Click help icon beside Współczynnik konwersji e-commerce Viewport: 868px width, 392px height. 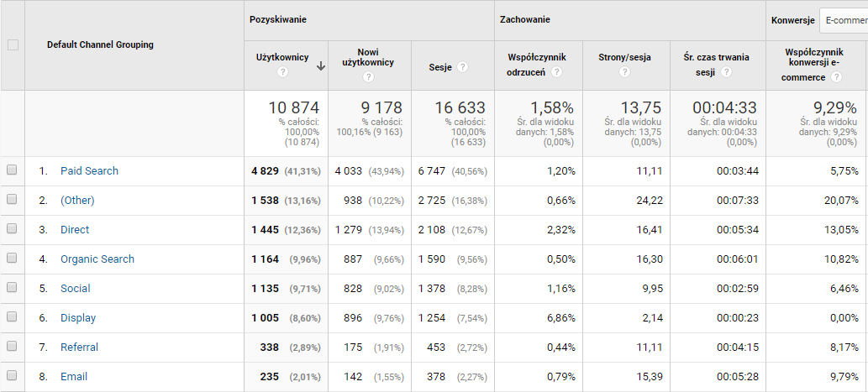(x=836, y=77)
